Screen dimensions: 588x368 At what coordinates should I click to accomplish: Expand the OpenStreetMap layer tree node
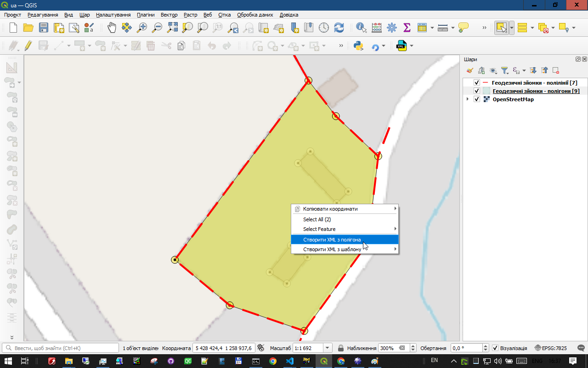click(x=468, y=99)
